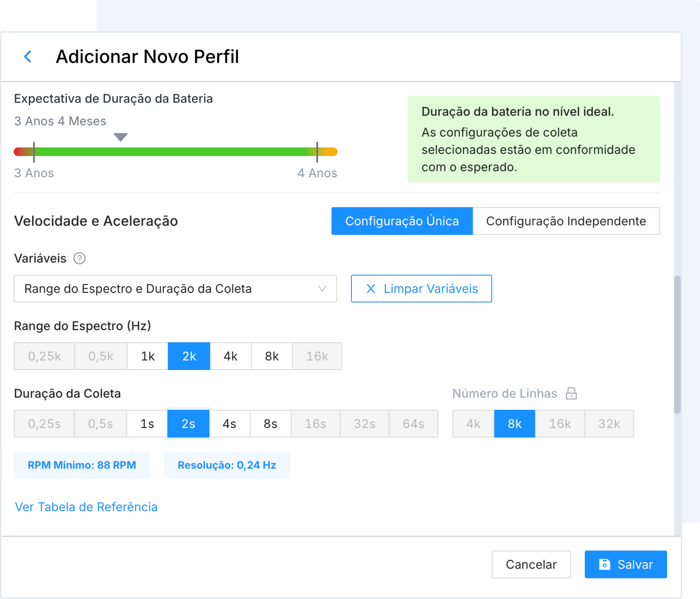Choose 0,25s collection duration
Screen dimensions: 700x599
click(44, 424)
